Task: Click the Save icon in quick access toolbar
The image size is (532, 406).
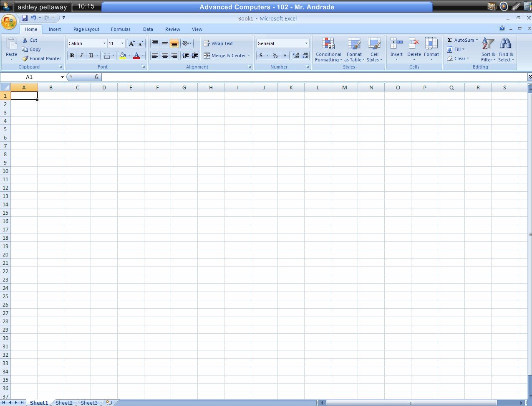Action: click(25, 18)
